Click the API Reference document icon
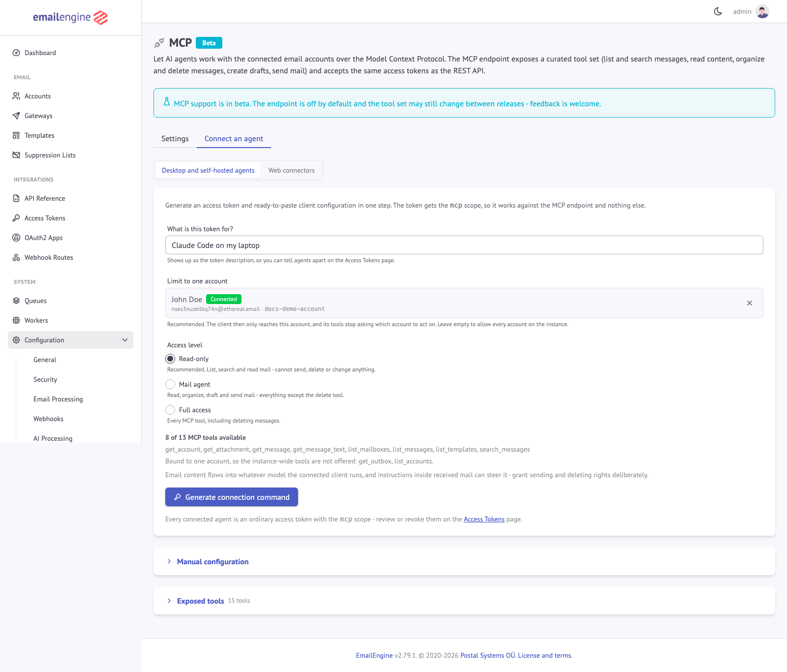 tap(16, 198)
